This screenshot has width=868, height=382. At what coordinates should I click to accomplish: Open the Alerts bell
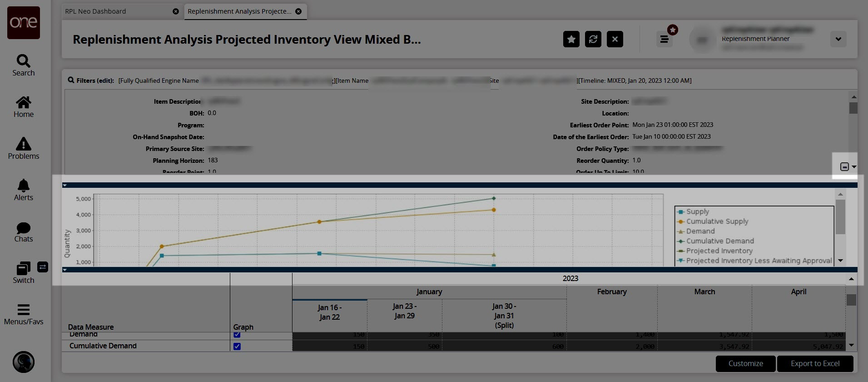[24, 190]
